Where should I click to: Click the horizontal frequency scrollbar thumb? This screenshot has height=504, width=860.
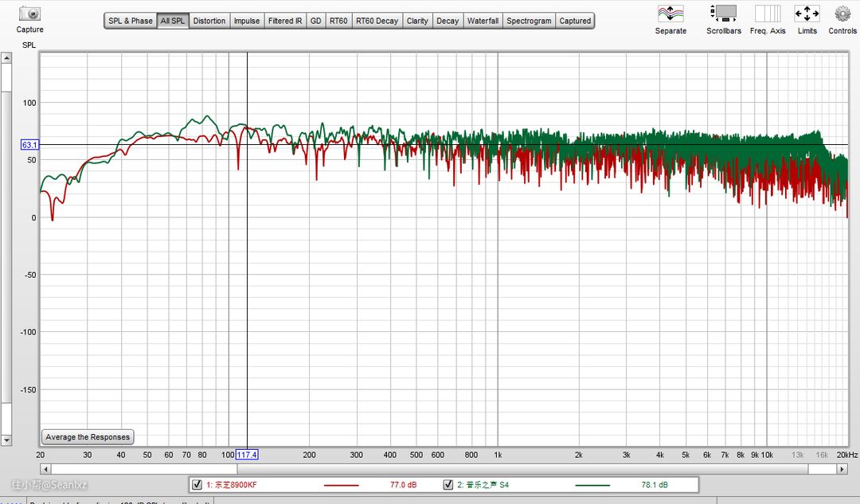pos(143,470)
